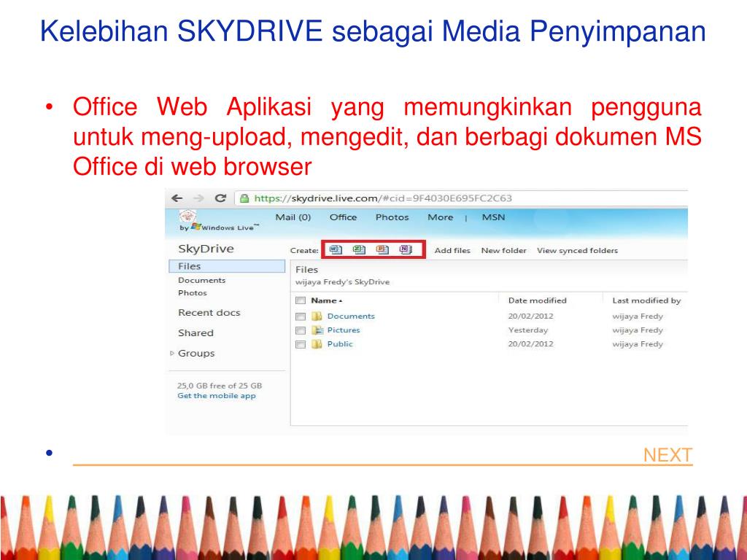The width and height of the screenshot is (747, 560).
Task: Open Groups in the sidebar
Action: point(196,354)
